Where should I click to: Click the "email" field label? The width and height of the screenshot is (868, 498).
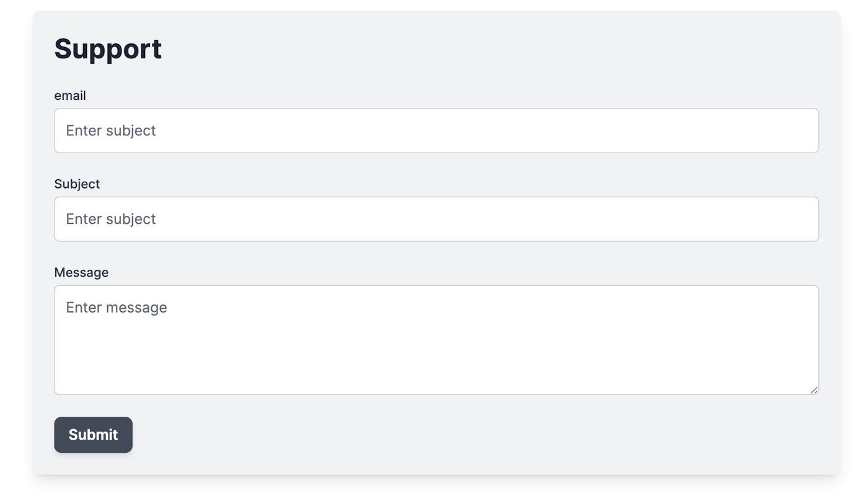tap(70, 96)
